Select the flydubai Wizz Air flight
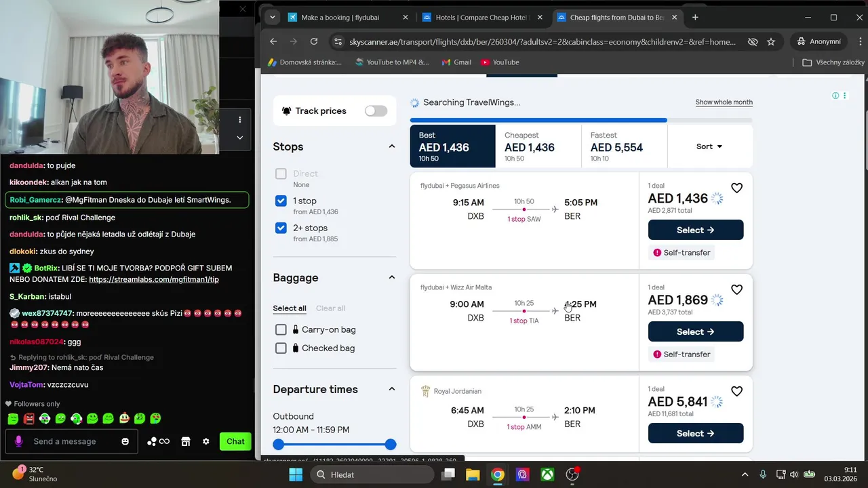Screen dimensions: 868x488 (696, 331)
